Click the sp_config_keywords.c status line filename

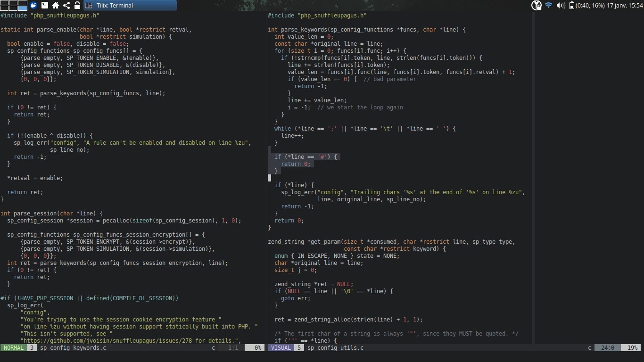[x=73, y=348]
